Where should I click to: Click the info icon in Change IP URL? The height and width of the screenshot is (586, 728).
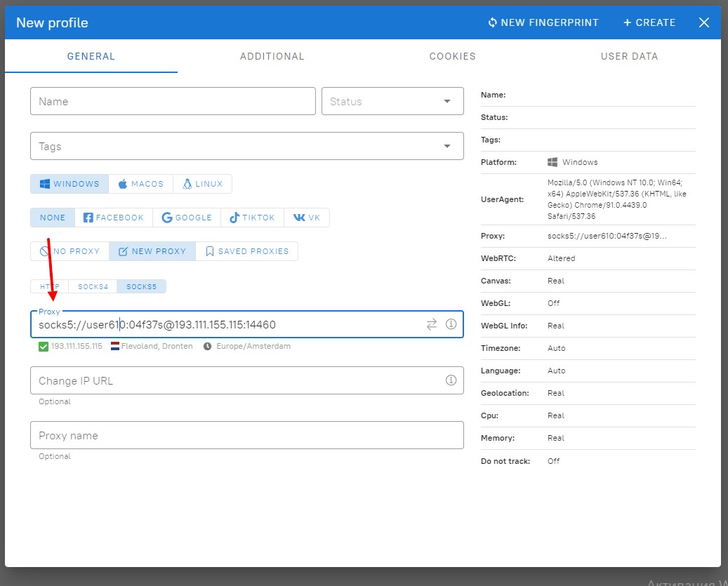[451, 380]
